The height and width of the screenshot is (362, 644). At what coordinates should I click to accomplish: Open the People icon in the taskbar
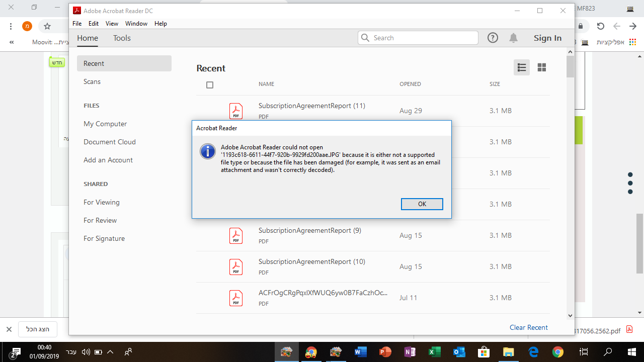pos(128,352)
